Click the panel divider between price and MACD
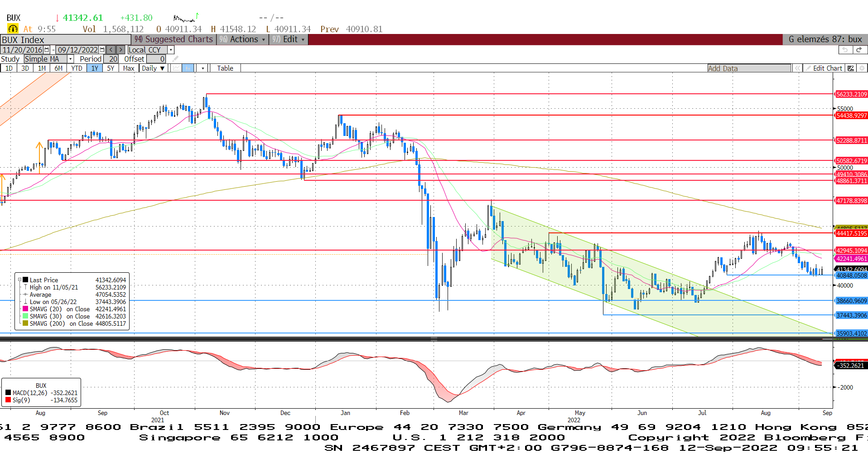The width and height of the screenshot is (868, 473). tap(434, 339)
